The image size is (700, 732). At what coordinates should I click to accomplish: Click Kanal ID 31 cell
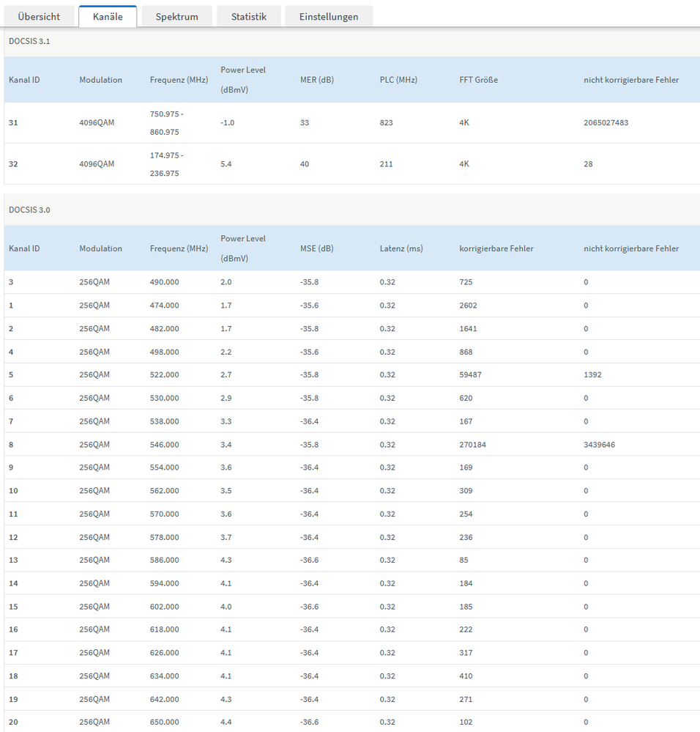[13, 123]
